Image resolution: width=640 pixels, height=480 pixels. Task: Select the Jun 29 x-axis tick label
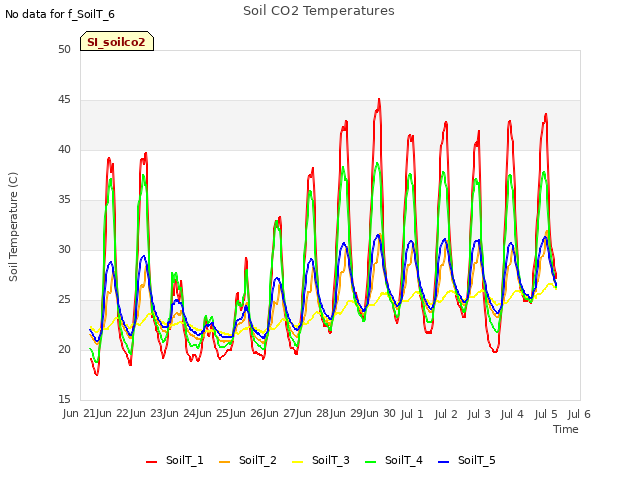347,414
